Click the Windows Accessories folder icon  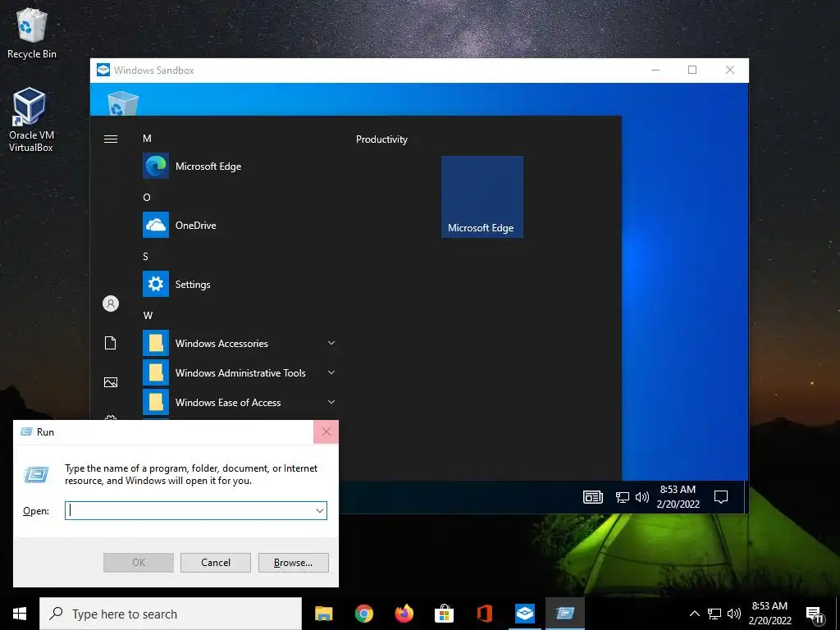point(156,343)
